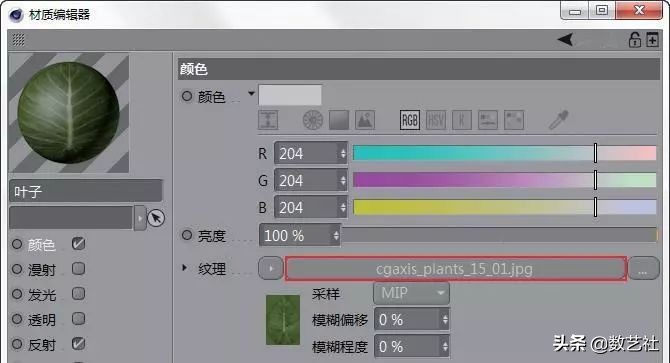Click the Cinema 4D logo in title bar
The width and height of the screenshot is (670, 363).
tap(16, 15)
